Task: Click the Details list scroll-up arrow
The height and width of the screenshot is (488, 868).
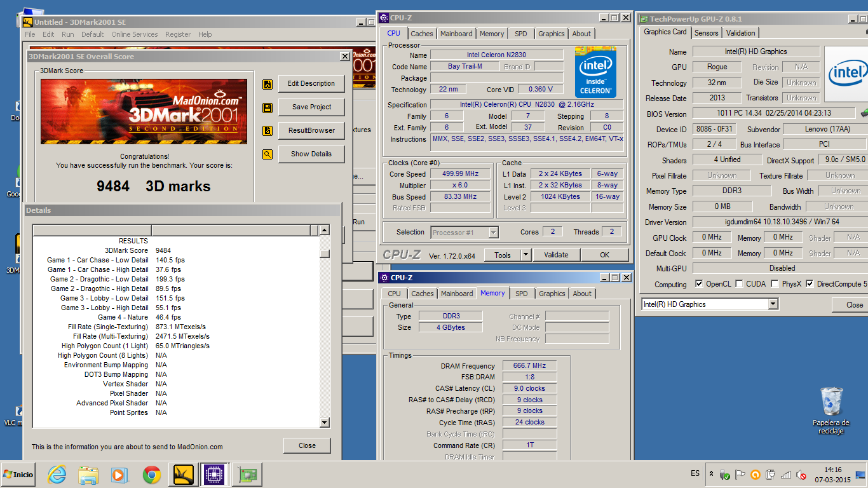Action: 325,230
